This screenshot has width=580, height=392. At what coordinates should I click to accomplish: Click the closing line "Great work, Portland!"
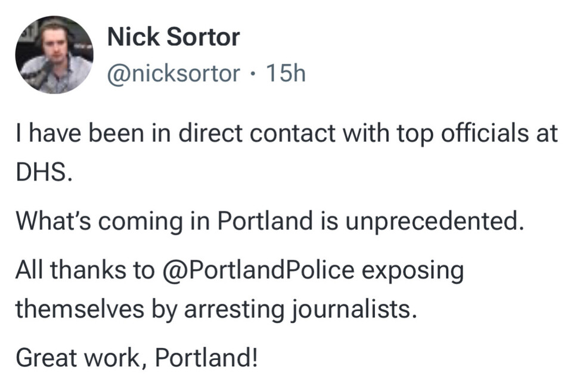(137, 357)
